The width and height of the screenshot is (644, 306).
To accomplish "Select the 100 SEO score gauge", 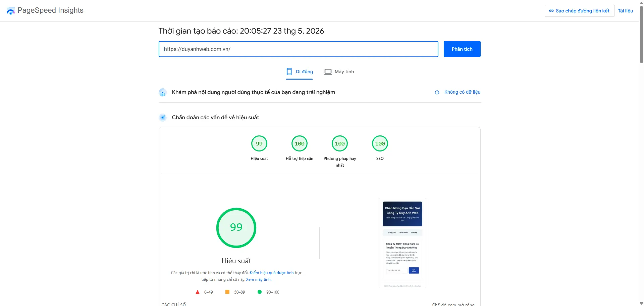I will (x=380, y=144).
